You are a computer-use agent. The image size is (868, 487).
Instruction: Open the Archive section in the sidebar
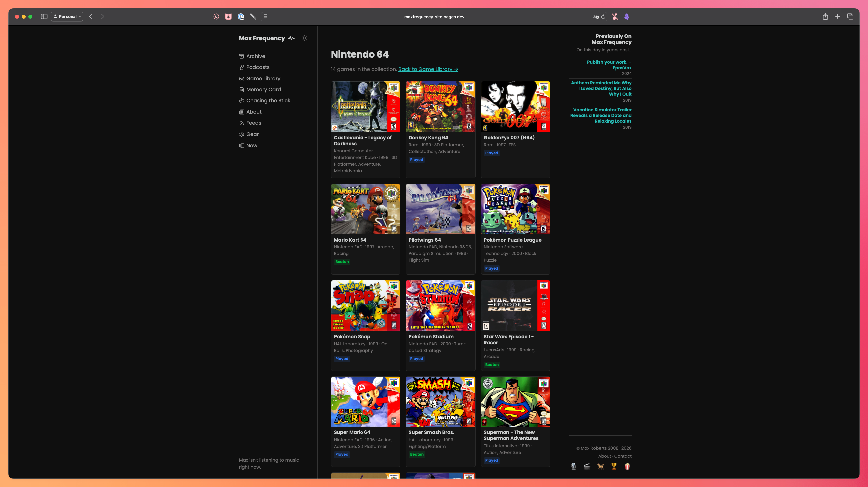[256, 56]
